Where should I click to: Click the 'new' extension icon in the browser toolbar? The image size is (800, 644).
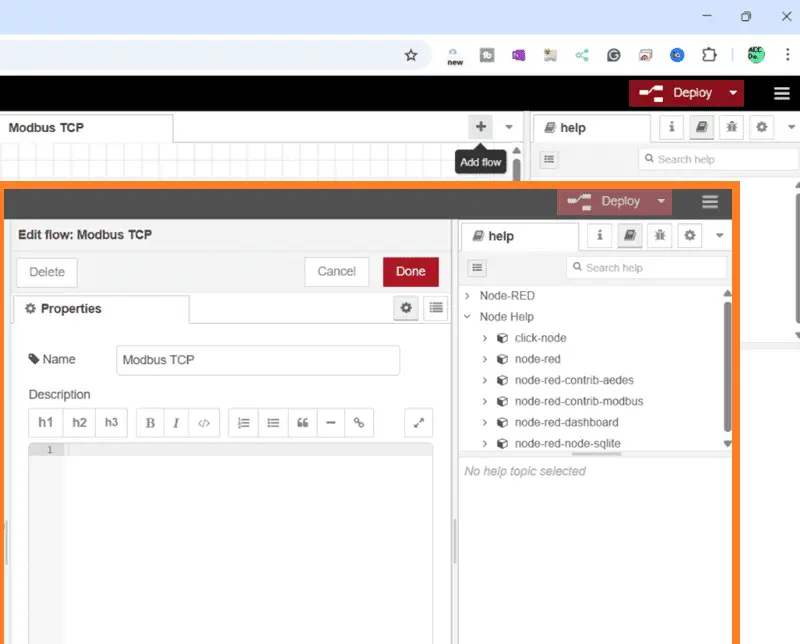tap(455, 56)
